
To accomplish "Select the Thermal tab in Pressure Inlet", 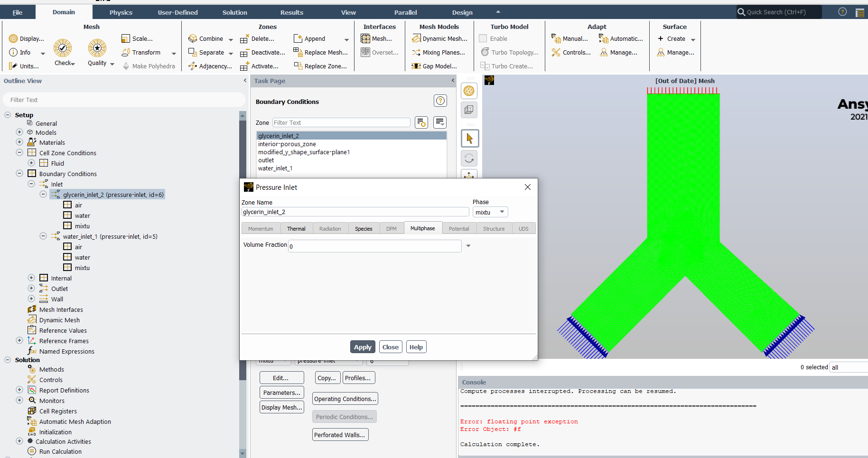I will coord(296,229).
